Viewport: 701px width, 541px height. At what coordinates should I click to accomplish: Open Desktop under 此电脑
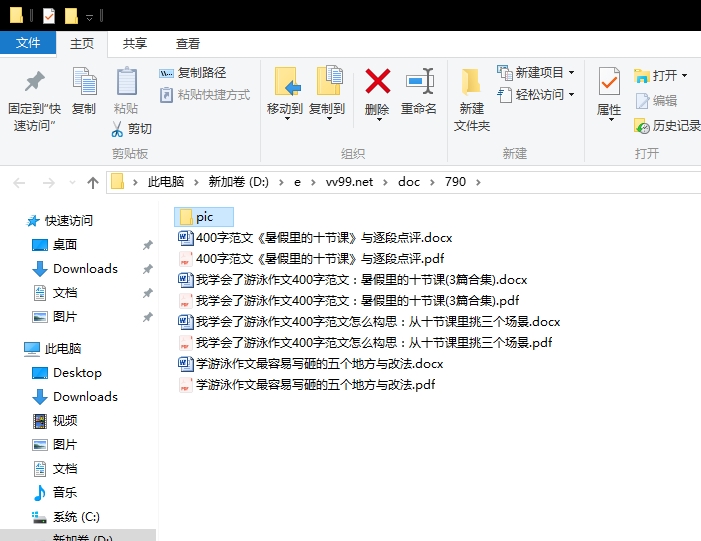[67, 372]
